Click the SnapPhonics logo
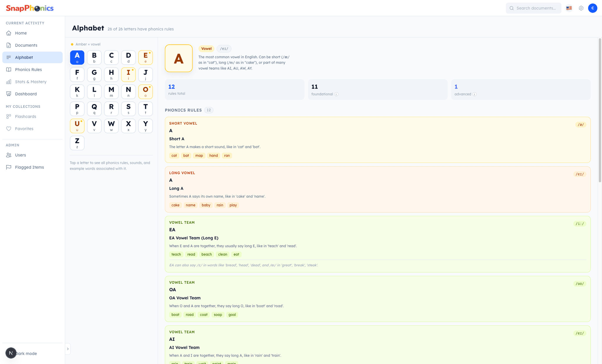 pos(30,8)
